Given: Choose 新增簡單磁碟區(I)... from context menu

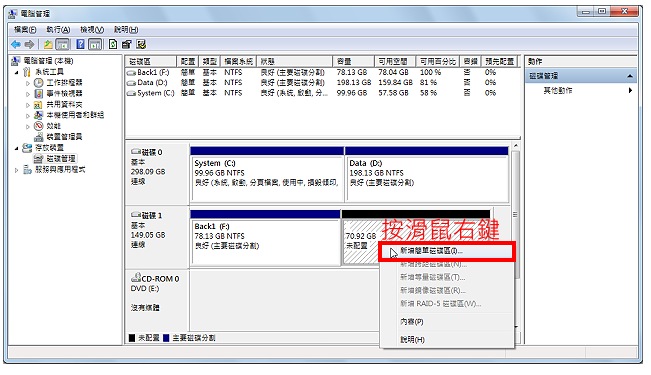Looking at the screenshot, I should click(x=447, y=251).
